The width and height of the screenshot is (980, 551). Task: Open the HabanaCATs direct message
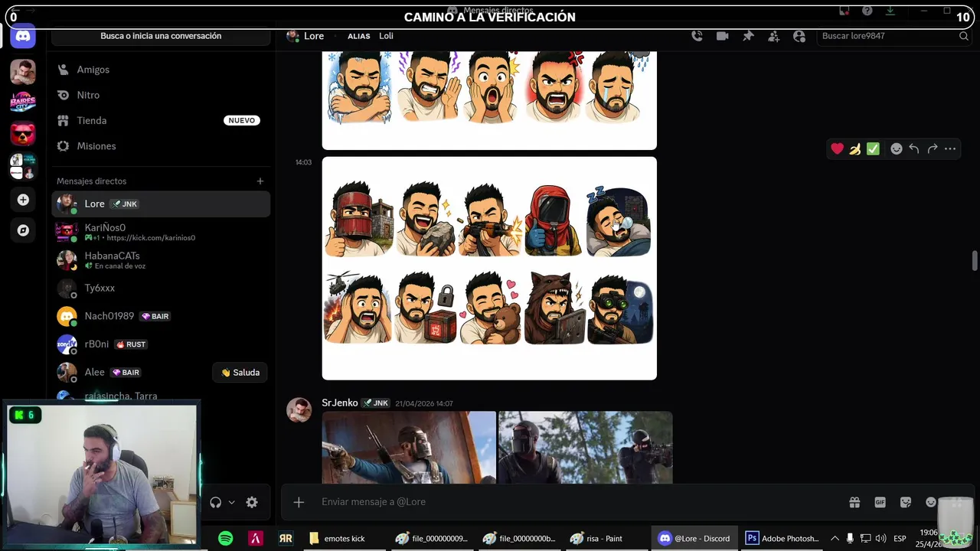pos(161,260)
